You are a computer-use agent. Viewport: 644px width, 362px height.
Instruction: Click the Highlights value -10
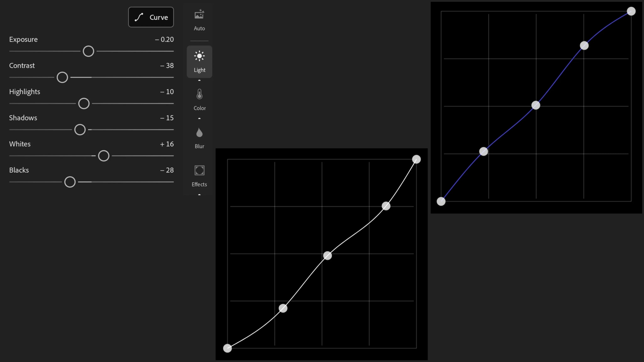(x=167, y=92)
